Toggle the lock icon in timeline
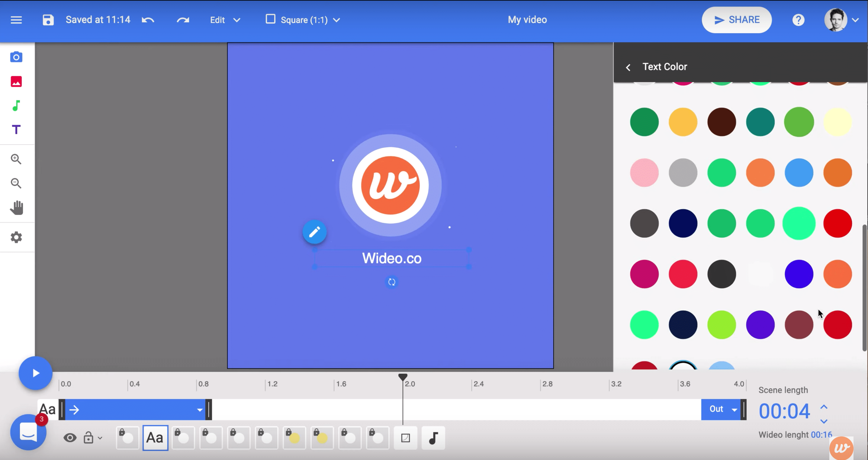Viewport: 868px width, 460px height. tap(88, 437)
